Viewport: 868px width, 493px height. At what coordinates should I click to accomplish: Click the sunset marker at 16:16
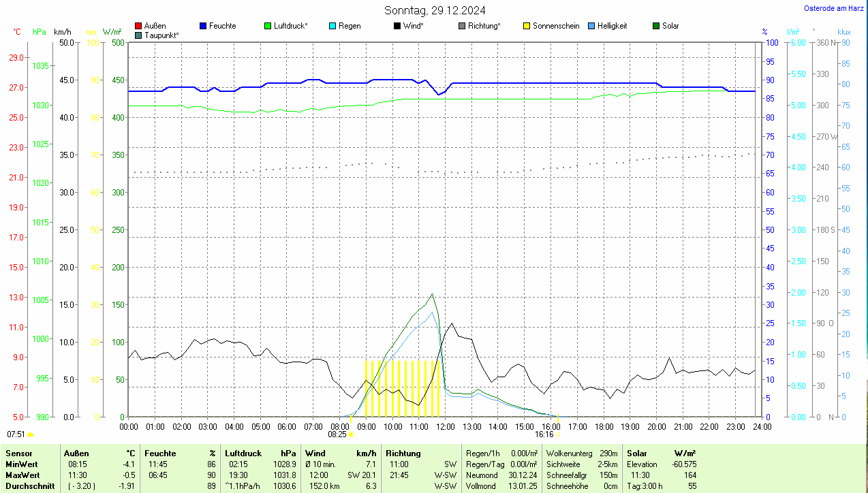[x=557, y=434]
